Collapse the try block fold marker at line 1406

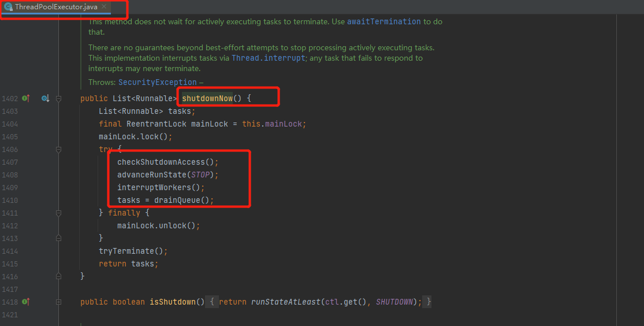tap(59, 150)
